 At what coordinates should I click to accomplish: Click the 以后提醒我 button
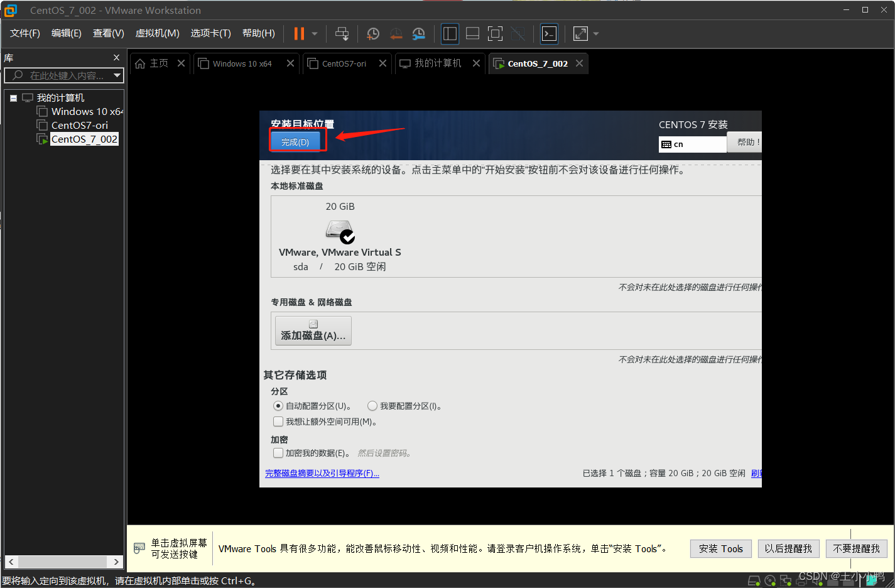pos(788,548)
